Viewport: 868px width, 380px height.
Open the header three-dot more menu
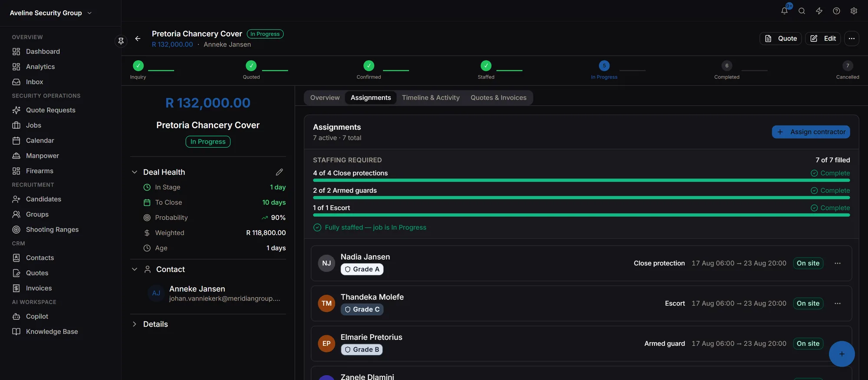point(852,38)
